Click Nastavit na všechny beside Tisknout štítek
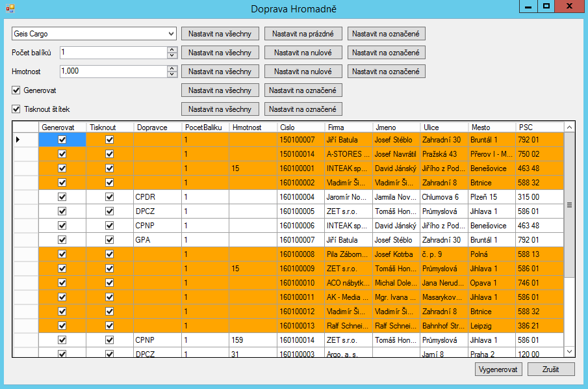Image resolution: width=588 pixels, height=389 pixels. point(220,109)
